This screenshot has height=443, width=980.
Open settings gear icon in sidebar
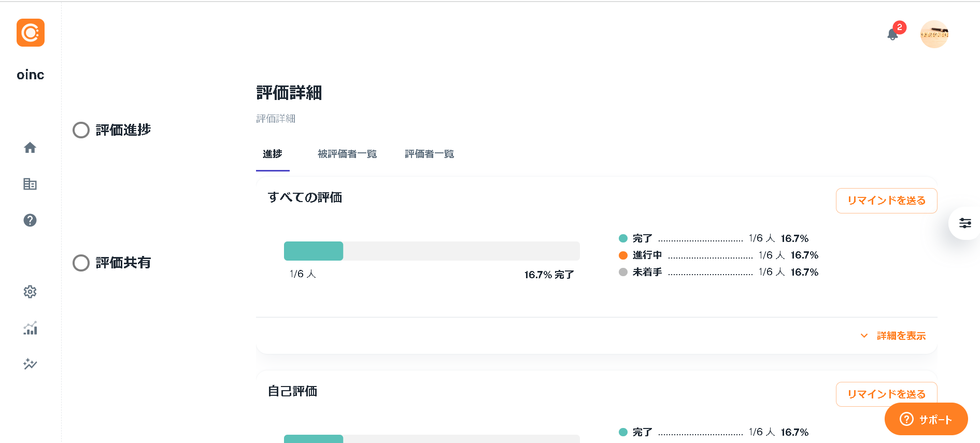coord(30,292)
